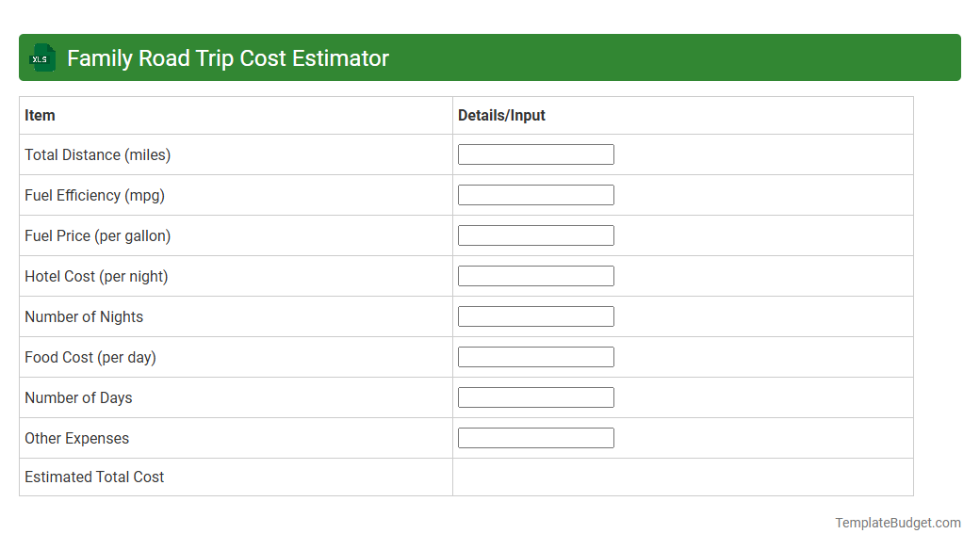The width and height of the screenshot is (980, 550).
Task: Click the Hotel Cost (per night) label
Action: [96, 276]
